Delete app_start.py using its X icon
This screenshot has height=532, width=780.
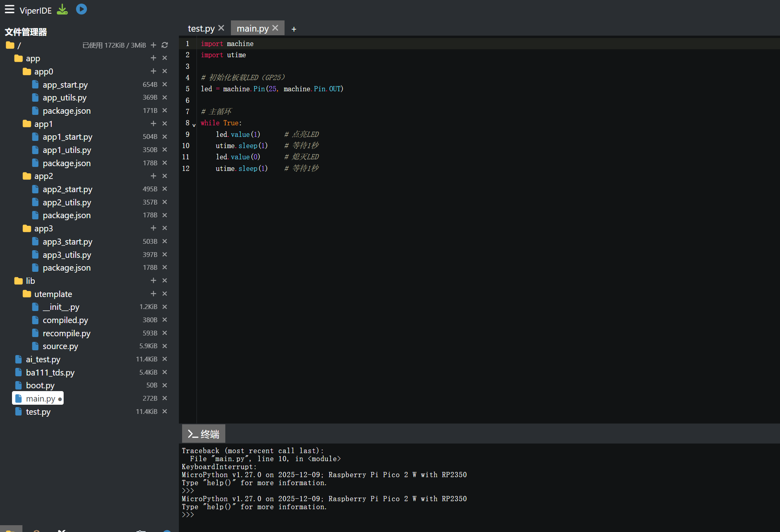(x=164, y=84)
